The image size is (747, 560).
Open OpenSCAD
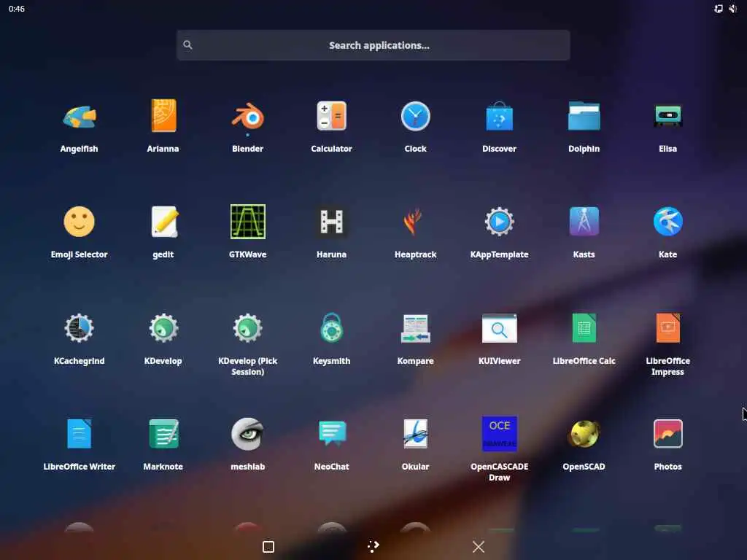(x=584, y=434)
